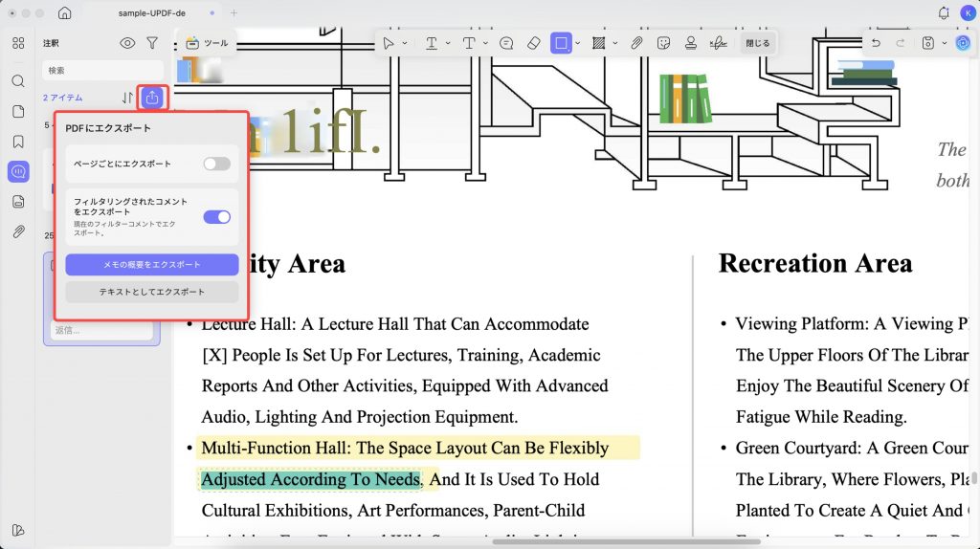The width and height of the screenshot is (980, 549).
Task: Click メモの概要をエクスポート button
Action: tap(152, 264)
